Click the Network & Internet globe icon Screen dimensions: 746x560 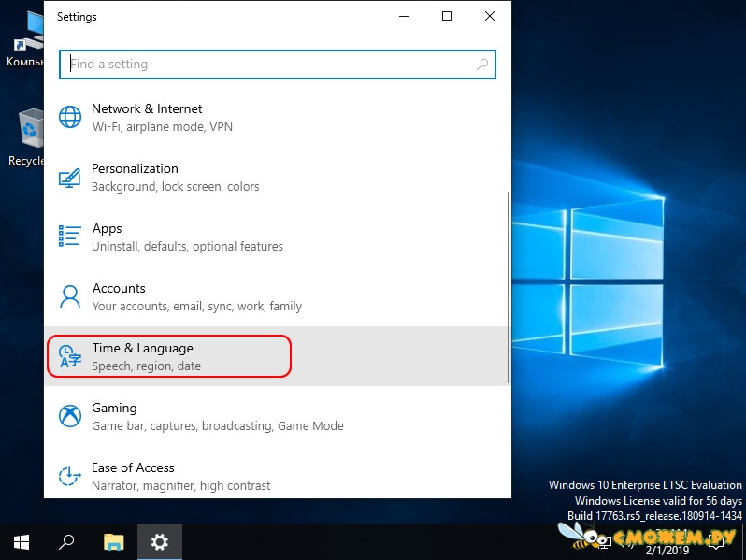click(70, 117)
